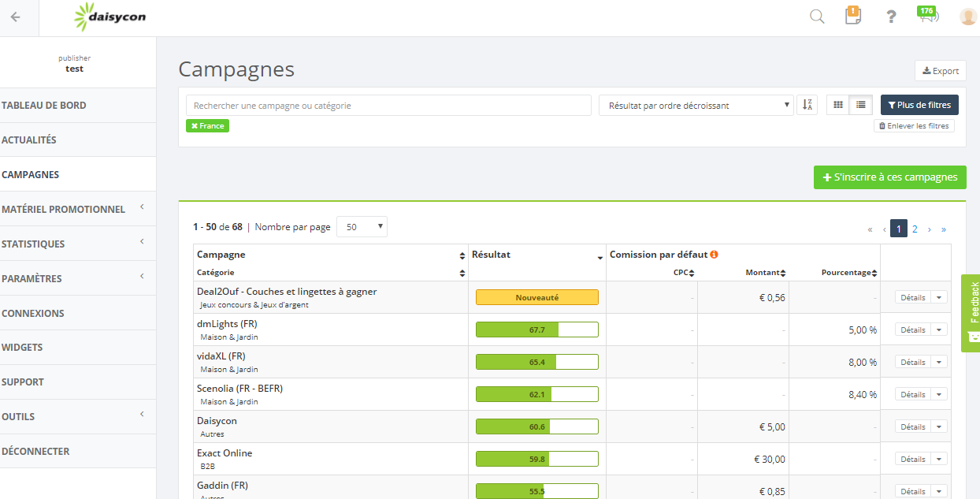Open Détails dropdown arrow for Deal2Ouf
The width and height of the screenshot is (980, 499).
[939, 297]
